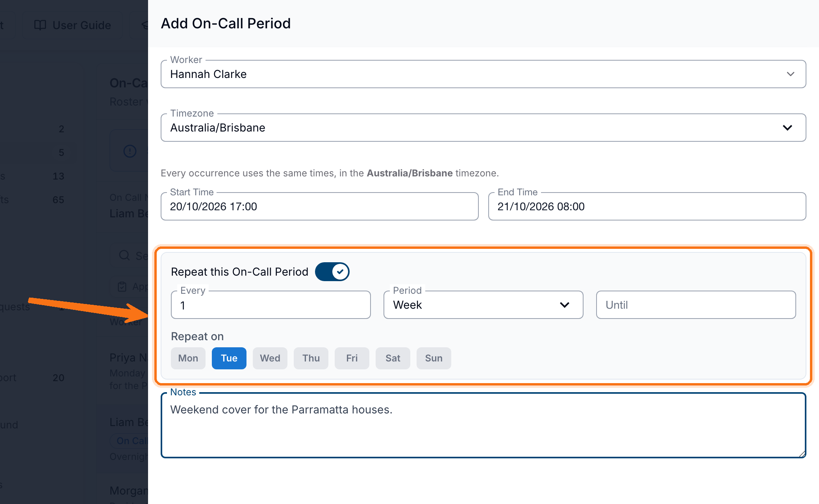Select Sun as repeat day
The height and width of the screenshot is (504, 819).
[434, 358]
